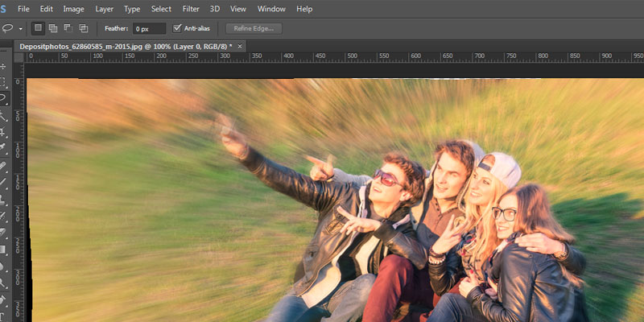Select the Clone Stamp tool
The height and width of the screenshot is (322, 644).
(x=3, y=199)
